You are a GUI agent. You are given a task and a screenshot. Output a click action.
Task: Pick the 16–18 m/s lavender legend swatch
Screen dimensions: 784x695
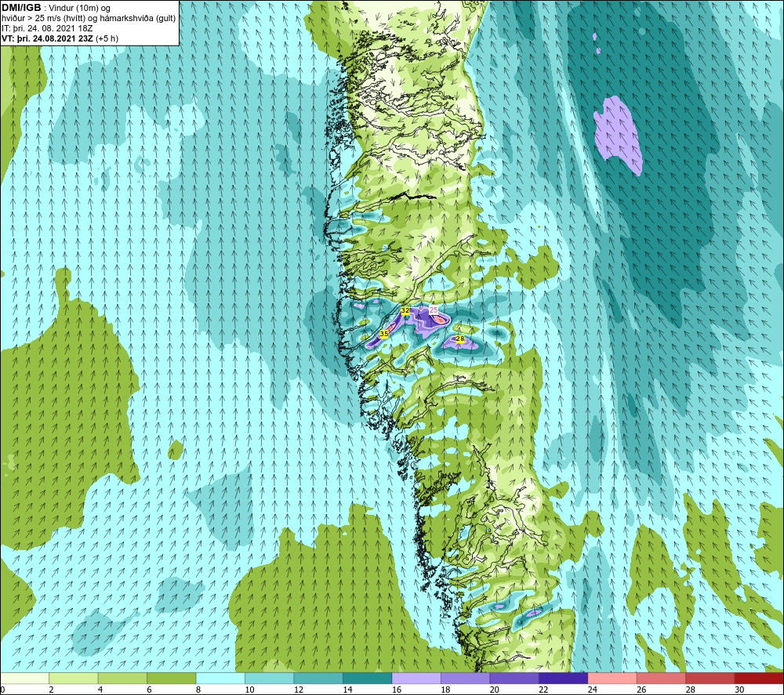416,678
